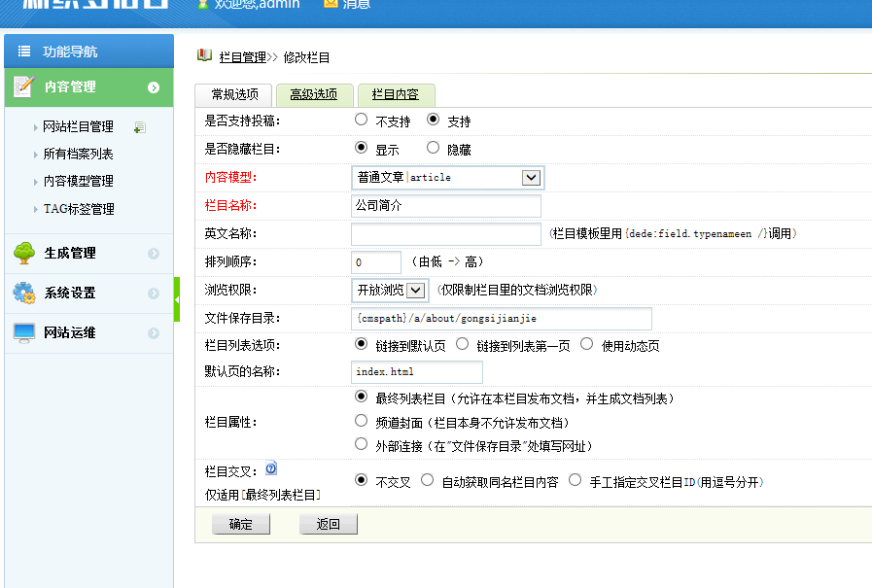Select 隐藏 for 是否隐藏栏目
The width and height of the screenshot is (872, 588).
click(433, 148)
